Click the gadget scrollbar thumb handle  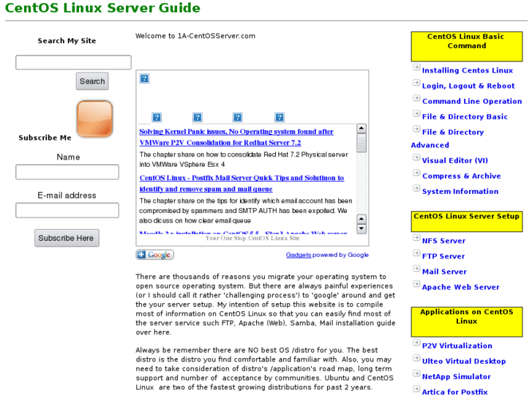361,143
